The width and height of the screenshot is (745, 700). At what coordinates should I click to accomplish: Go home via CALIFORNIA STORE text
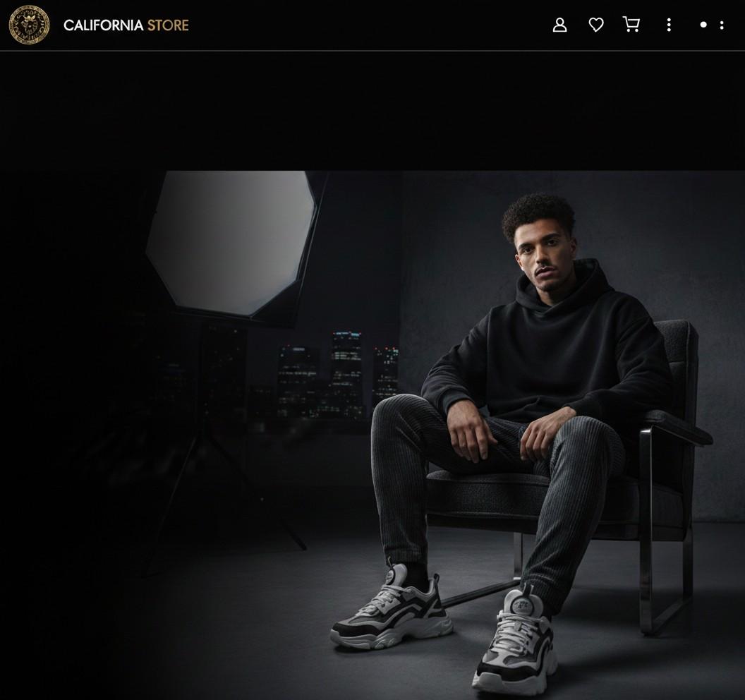[x=103, y=25]
